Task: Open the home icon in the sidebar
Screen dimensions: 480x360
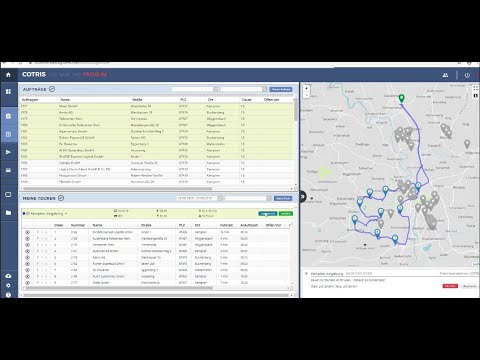Action: [8, 75]
